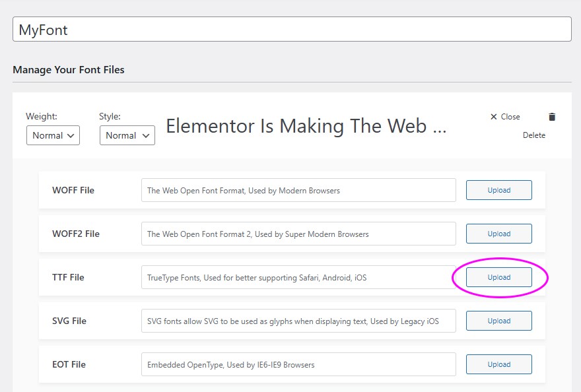Click the trash can delete icon
The image size is (581, 392).
pyautogui.click(x=552, y=117)
